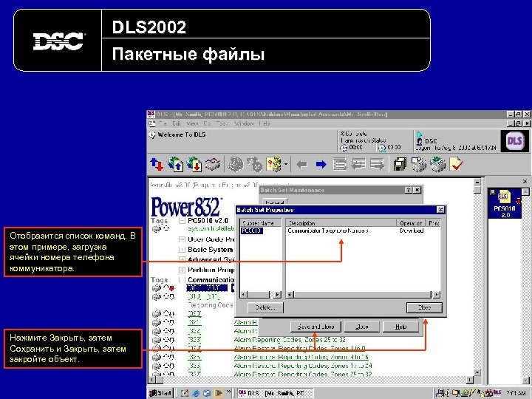This screenshot has width=532, height=399.
Task: Click the blue forward arrow toolbar icon
Action: click(321, 165)
